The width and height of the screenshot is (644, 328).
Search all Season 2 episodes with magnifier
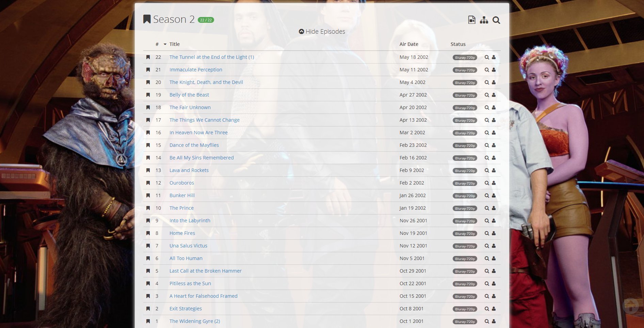tap(496, 20)
